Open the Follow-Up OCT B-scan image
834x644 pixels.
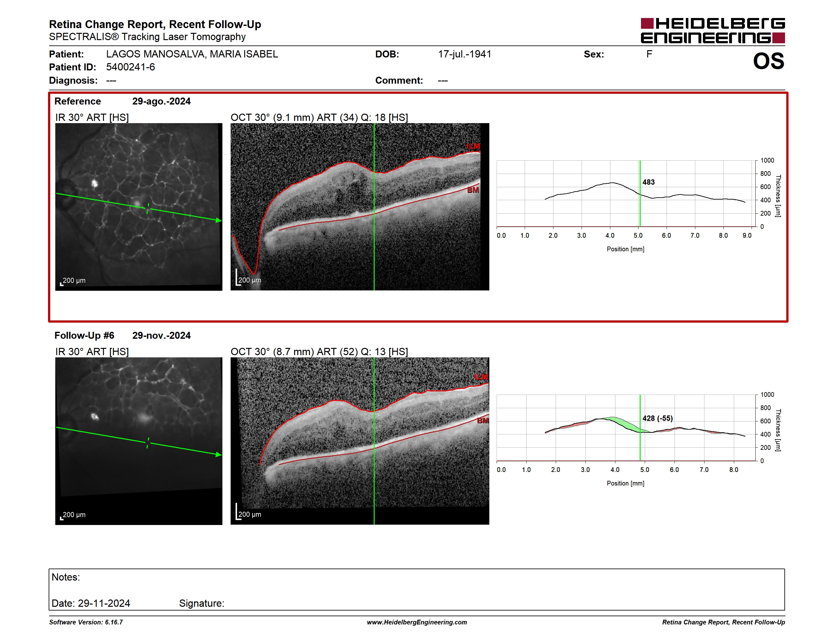360,441
